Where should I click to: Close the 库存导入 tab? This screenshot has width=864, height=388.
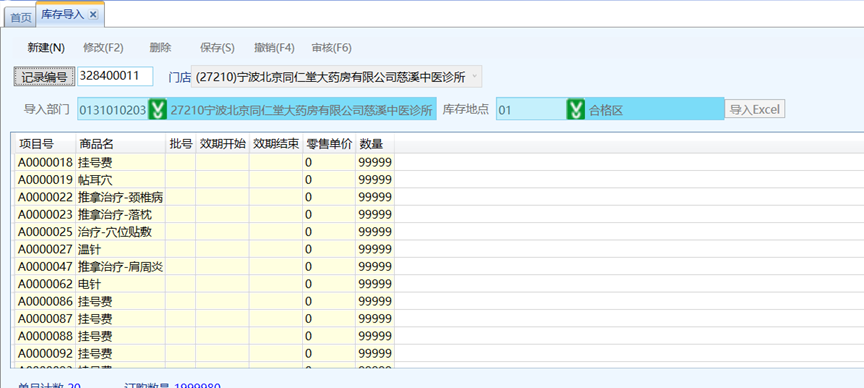93,15
